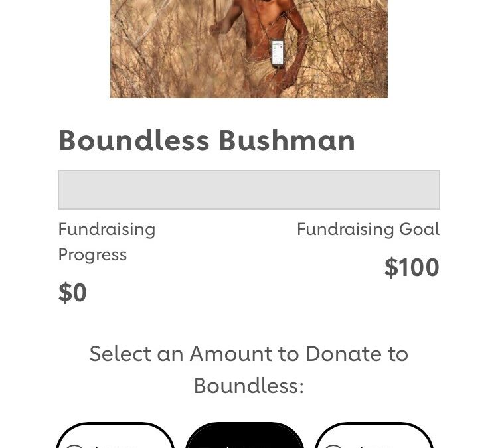The width and height of the screenshot is (498, 448).
Task: Tap the phone graphic in the campaign photo
Action: (x=278, y=54)
